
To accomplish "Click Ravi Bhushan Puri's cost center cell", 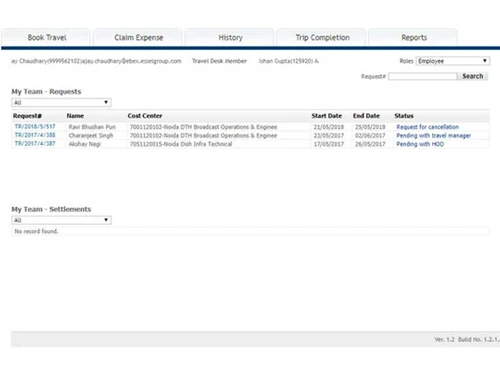I will [x=203, y=127].
